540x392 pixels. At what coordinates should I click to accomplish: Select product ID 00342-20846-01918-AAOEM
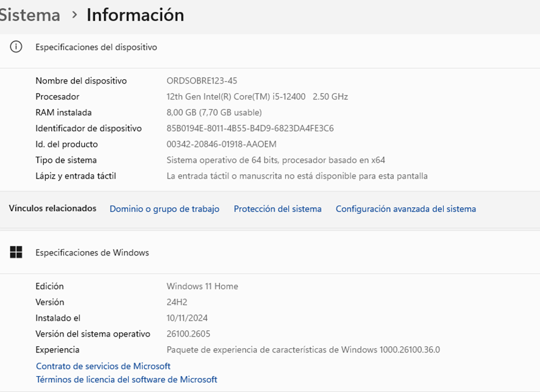(x=221, y=144)
